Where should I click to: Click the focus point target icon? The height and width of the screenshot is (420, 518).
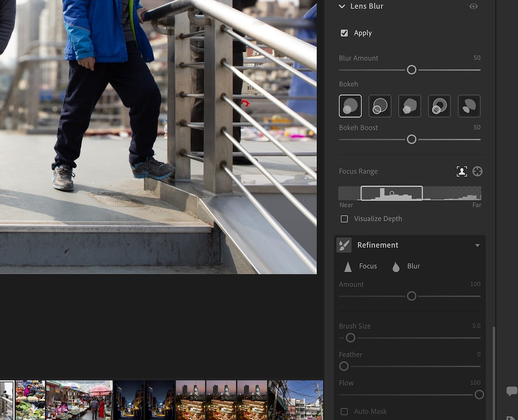[477, 171]
